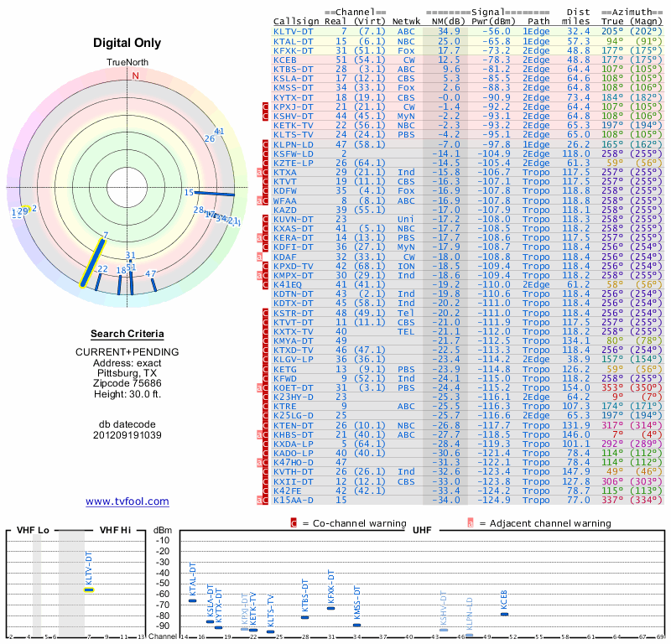Click the co-channel 'C' icon beside KPXJ-DT
Image resolution: width=671 pixels, height=644 pixels.
[265, 107]
